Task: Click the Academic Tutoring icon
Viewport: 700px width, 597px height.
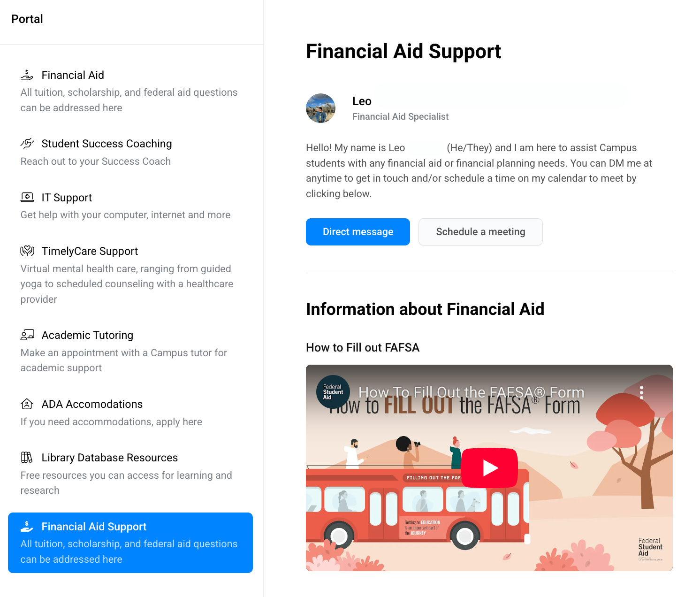Action: (x=27, y=335)
